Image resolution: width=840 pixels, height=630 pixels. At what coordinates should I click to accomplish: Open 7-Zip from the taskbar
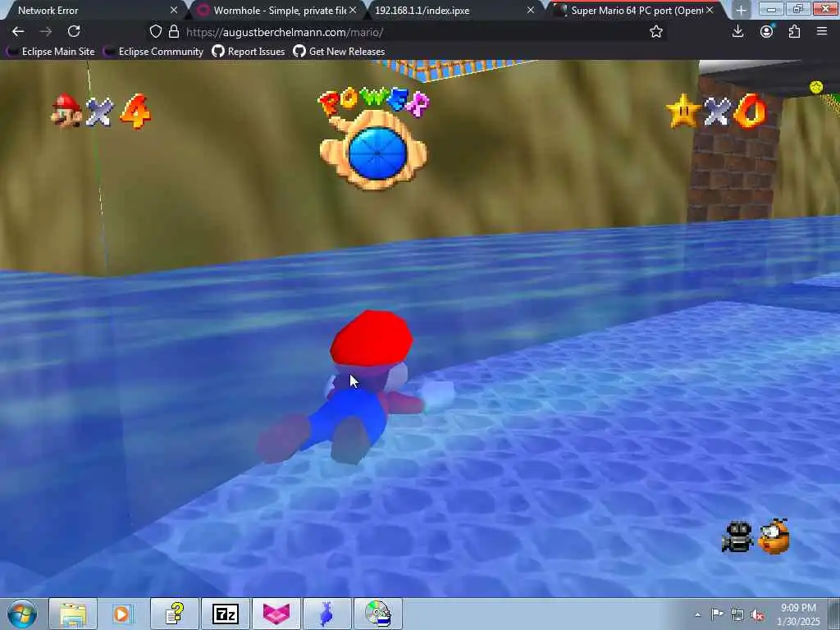point(226,614)
